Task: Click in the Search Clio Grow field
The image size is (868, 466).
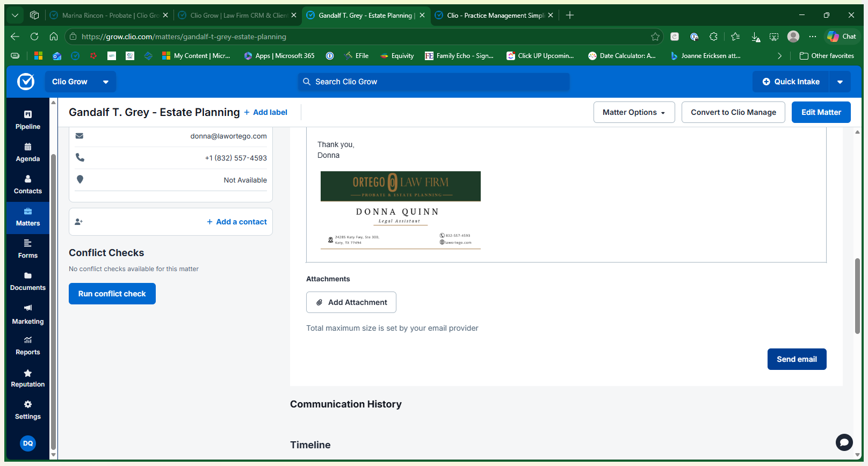Action: [433, 82]
